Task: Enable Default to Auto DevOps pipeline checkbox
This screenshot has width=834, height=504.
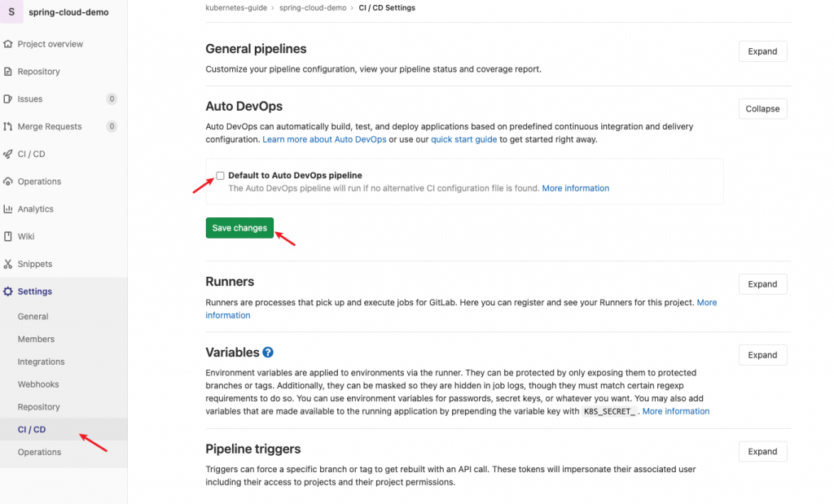Action: coord(220,175)
